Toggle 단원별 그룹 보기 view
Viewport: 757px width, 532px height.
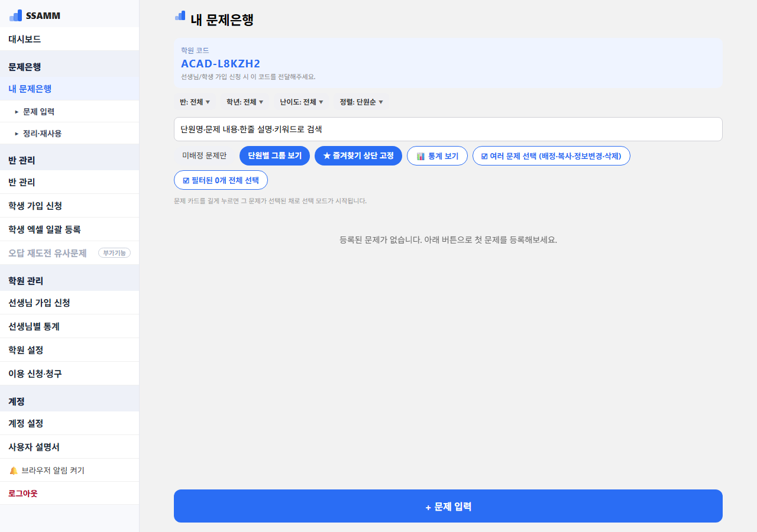coord(274,155)
